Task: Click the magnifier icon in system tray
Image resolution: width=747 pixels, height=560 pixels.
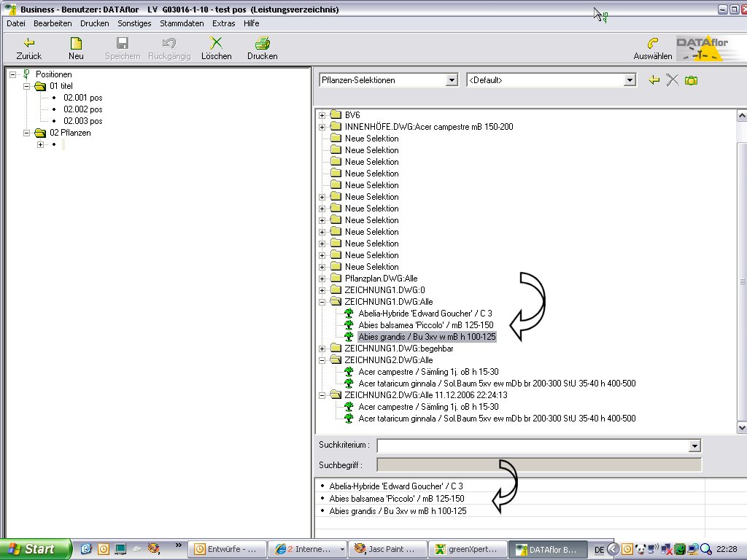Action: pos(706,550)
